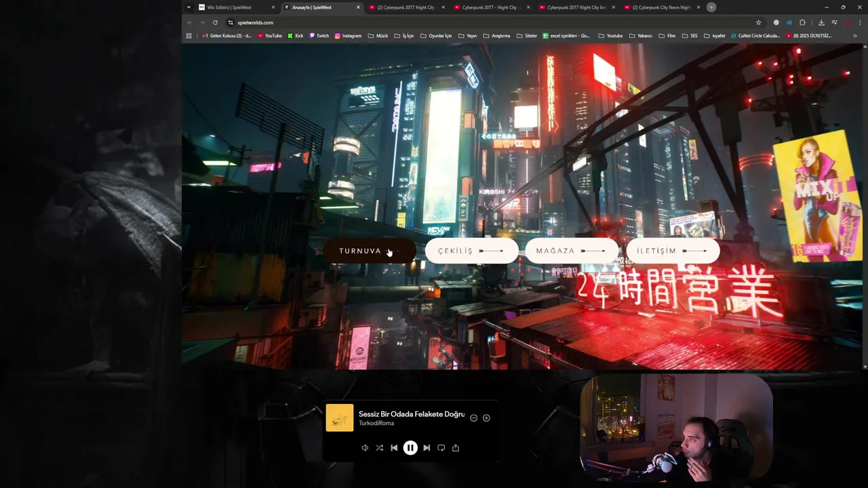Viewport: 868px width, 488px height.
Task: Mute the music player volume icon
Action: tap(365, 448)
